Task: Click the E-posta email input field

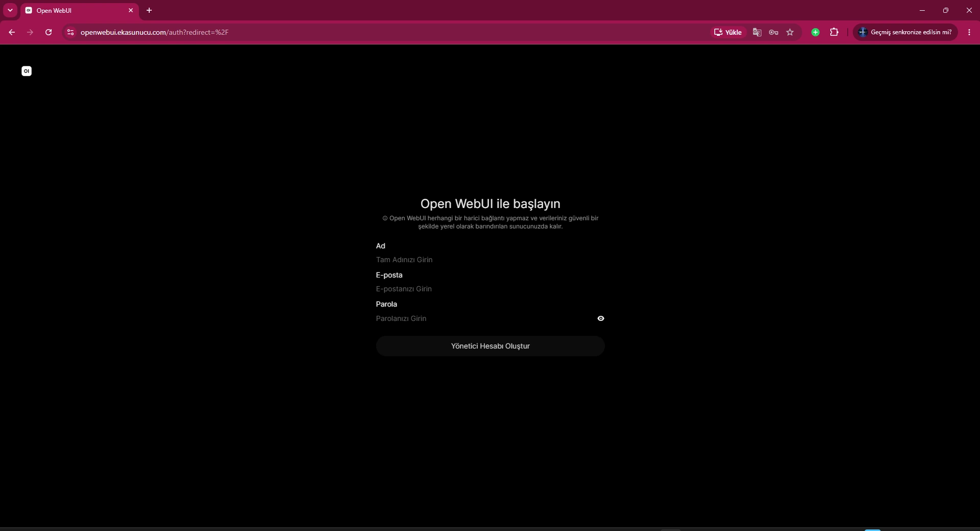Action: coord(490,289)
